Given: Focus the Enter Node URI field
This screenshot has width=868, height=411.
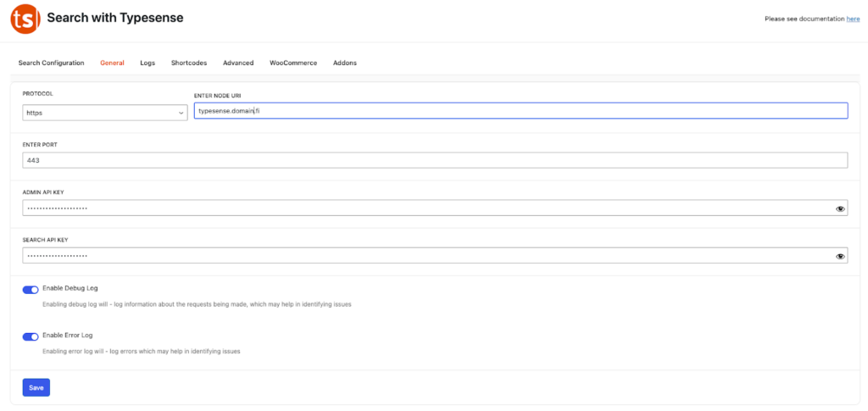Looking at the screenshot, I should coord(520,111).
